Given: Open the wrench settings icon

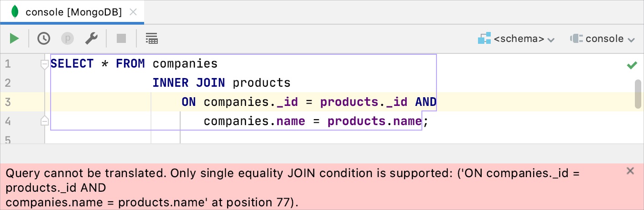Looking at the screenshot, I should [92, 38].
